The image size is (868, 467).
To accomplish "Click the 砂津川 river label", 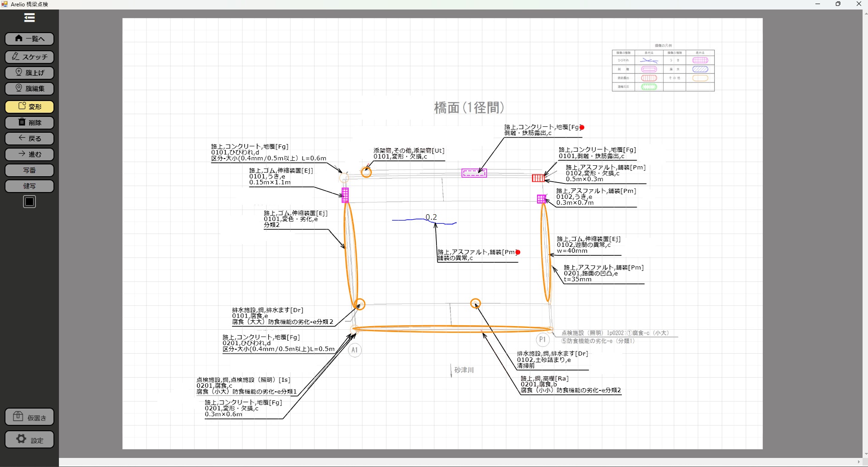I will click(x=464, y=370).
